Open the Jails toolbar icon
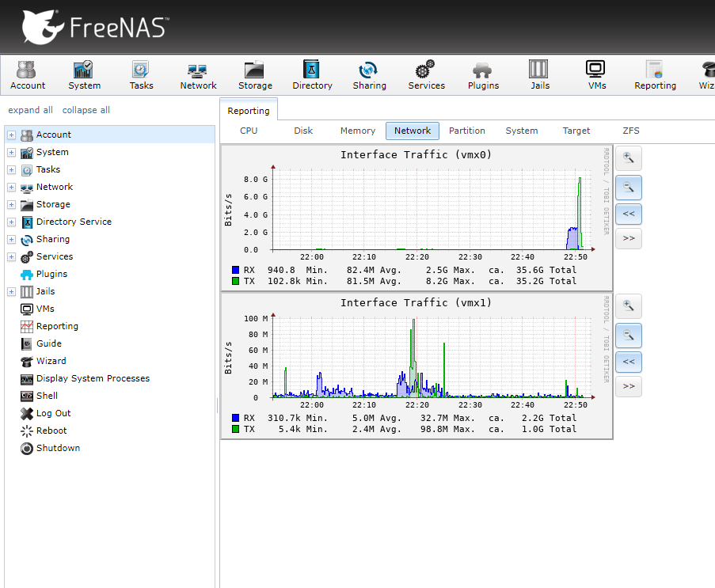 click(539, 75)
